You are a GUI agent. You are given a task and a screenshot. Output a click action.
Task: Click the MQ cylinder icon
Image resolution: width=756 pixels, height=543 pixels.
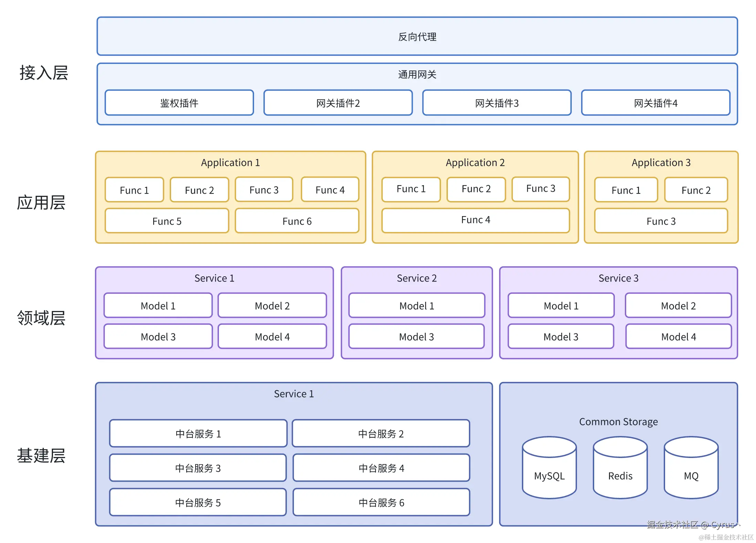coord(691,468)
